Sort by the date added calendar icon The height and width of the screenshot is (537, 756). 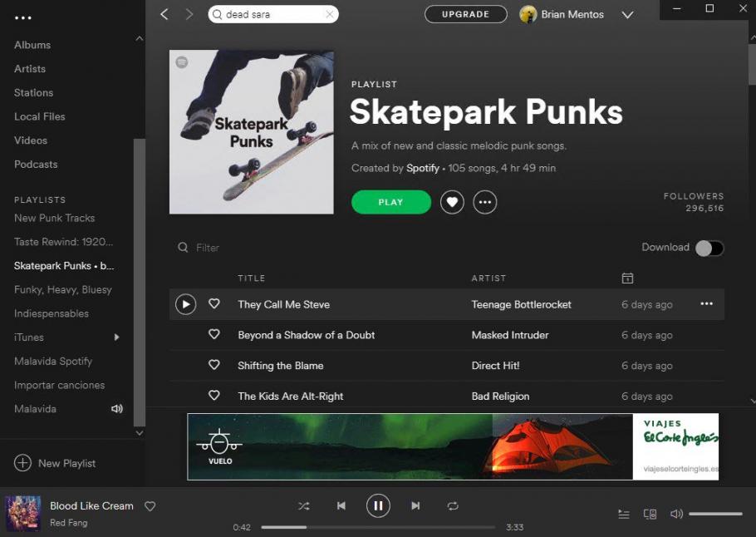pyautogui.click(x=627, y=278)
